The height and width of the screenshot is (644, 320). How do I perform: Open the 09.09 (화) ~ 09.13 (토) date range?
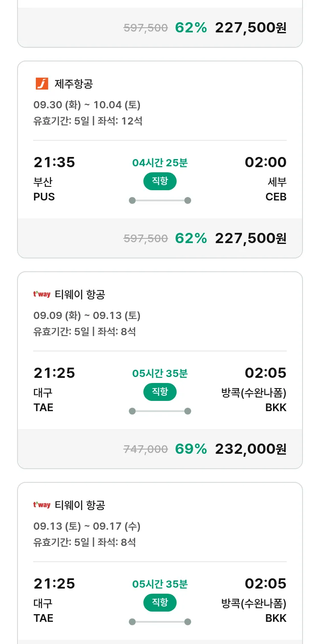(x=87, y=316)
